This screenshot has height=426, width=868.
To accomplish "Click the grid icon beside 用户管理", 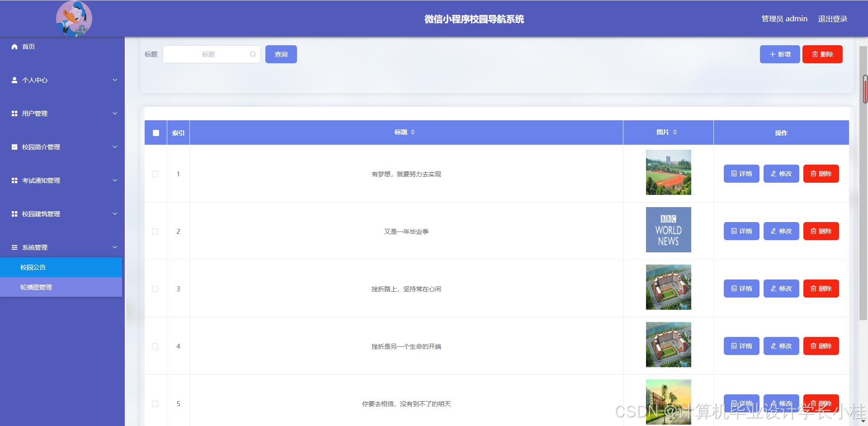I will click(x=14, y=114).
